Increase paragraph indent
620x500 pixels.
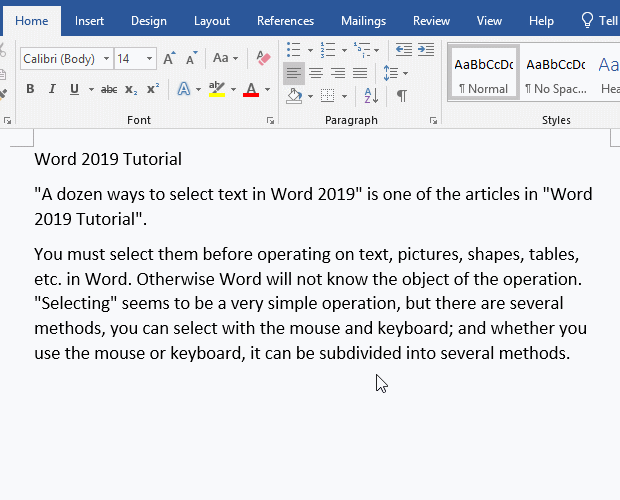pyautogui.click(x=426, y=50)
